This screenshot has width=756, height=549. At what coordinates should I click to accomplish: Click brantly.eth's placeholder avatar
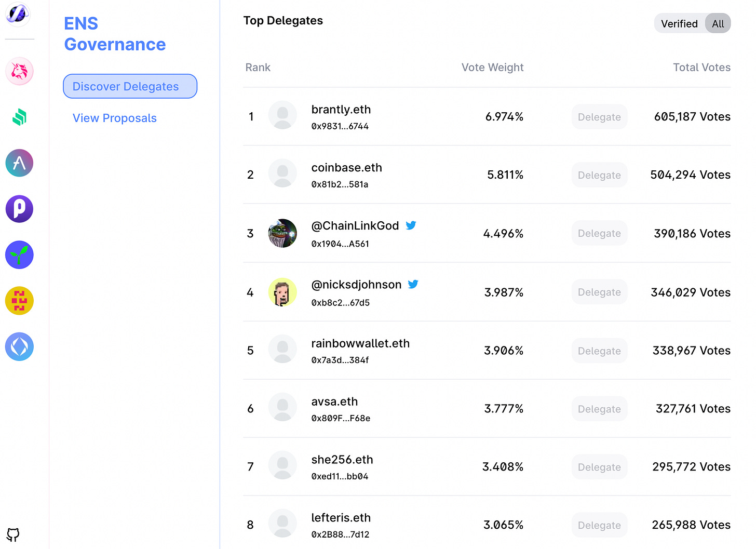click(x=282, y=115)
